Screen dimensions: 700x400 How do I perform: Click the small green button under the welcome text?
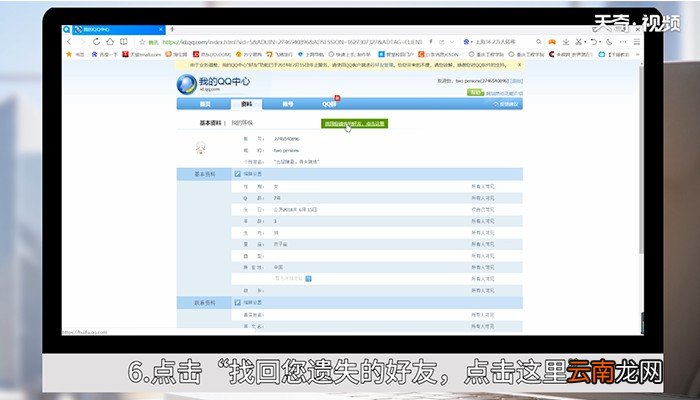[475, 92]
